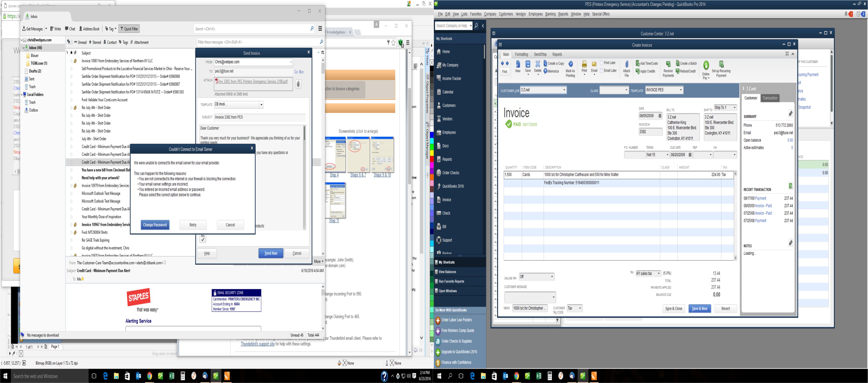Click the Mark As Pending checkmark icon

pos(570,64)
